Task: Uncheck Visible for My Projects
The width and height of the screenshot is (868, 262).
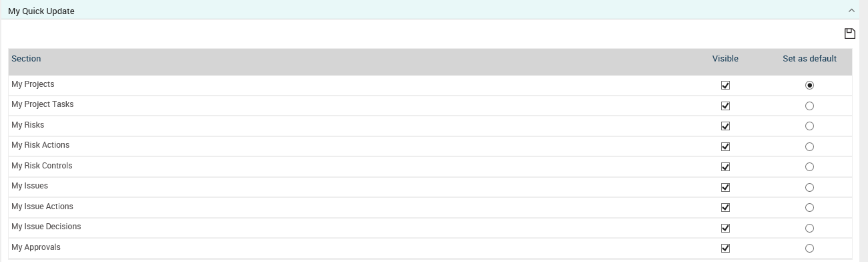Action: click(725, 86)
